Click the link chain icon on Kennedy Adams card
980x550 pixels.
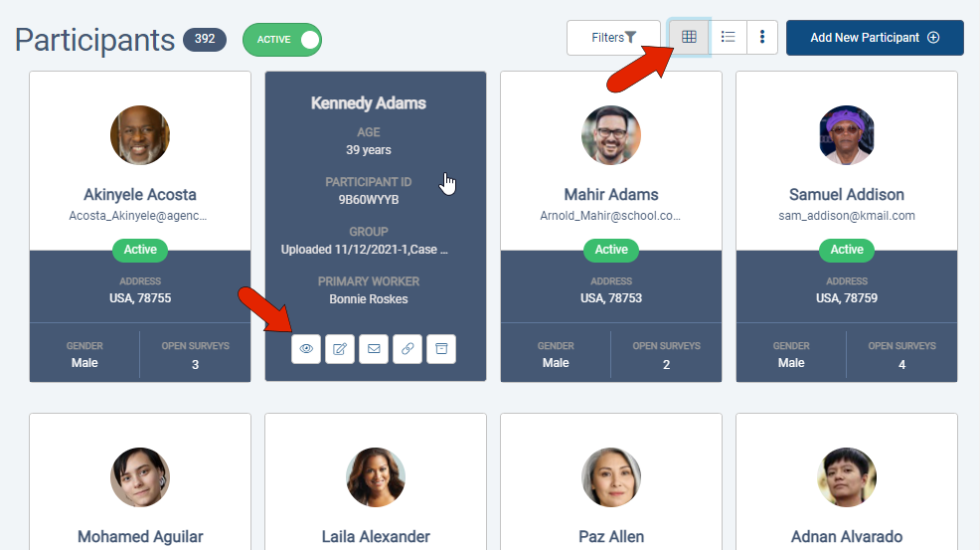[408, 348]
